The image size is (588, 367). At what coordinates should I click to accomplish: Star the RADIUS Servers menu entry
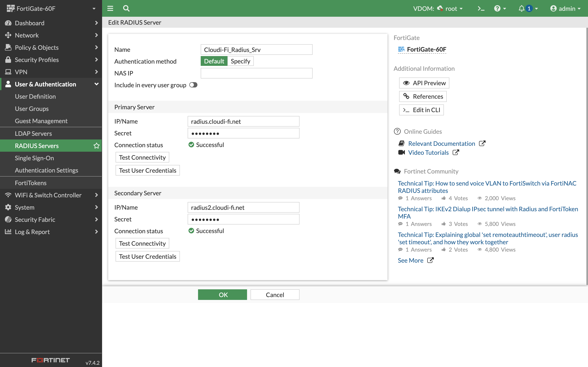pos(96,146)
